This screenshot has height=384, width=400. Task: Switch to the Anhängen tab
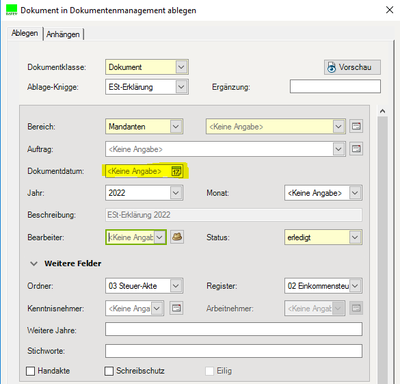point(63,34)
